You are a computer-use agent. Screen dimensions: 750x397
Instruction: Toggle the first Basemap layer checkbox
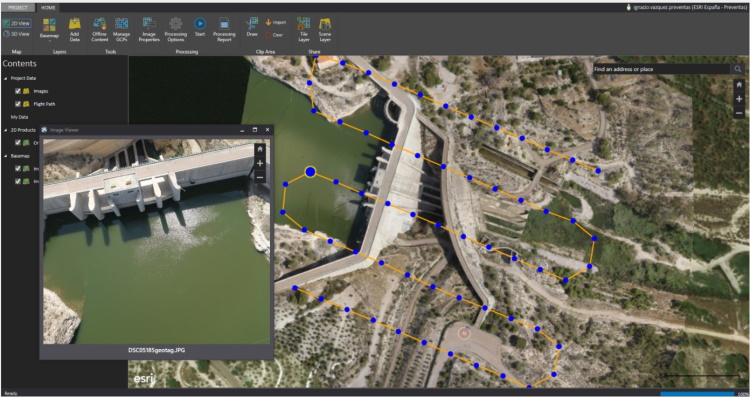(x=18, y=168)
